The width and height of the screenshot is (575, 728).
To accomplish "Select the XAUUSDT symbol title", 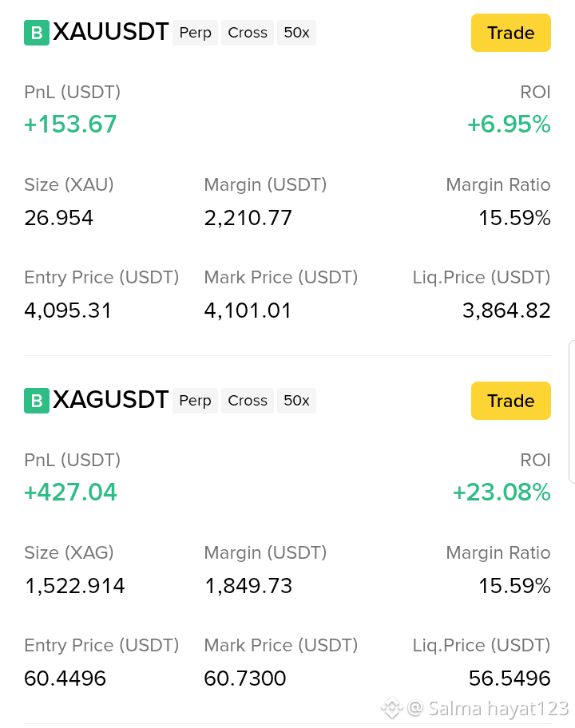I will (110, 32).
